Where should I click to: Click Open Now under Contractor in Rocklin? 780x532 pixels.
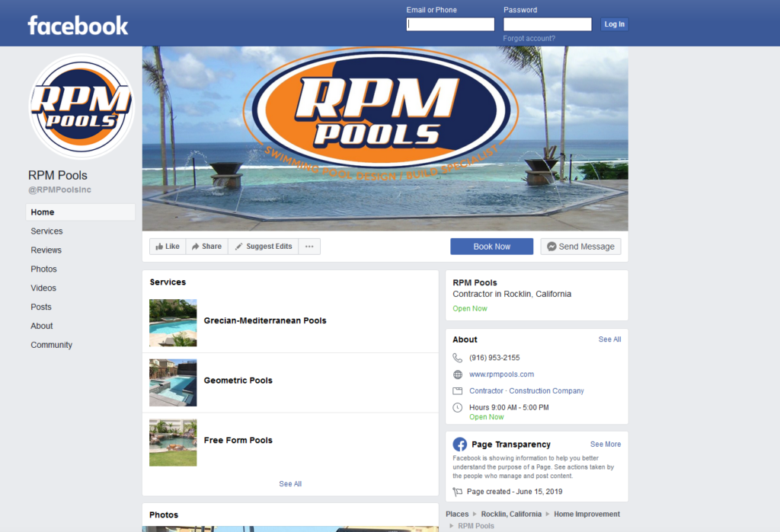[x=469, y=309]
